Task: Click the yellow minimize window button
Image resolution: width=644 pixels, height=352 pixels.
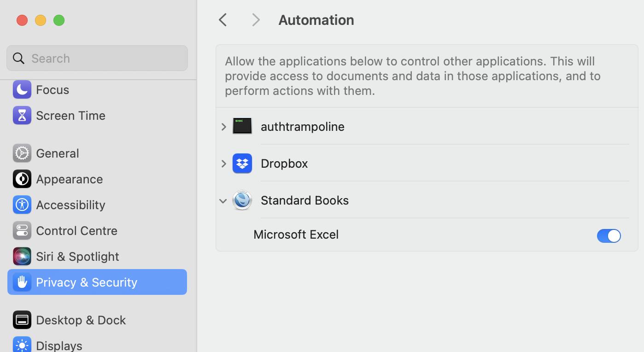Action: coord(41,20)
